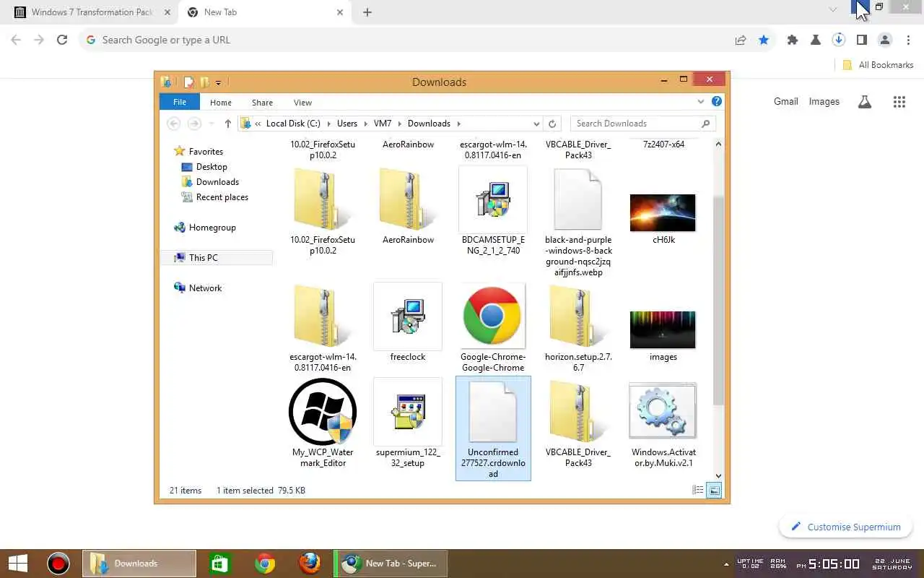Select the My_WCP_Watermark_Editor file
924x578 pixels.
pyautogui.click(x=323, y=423)
